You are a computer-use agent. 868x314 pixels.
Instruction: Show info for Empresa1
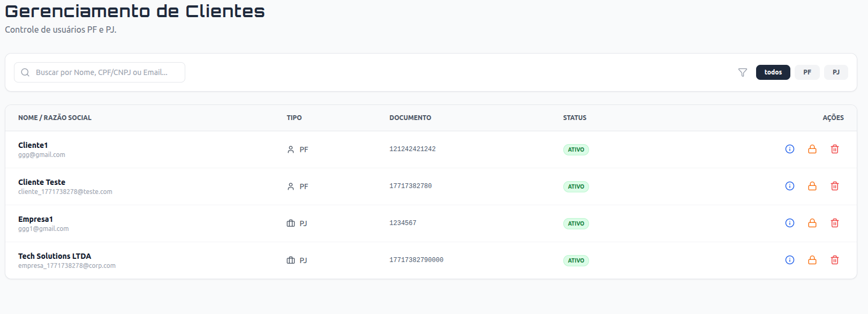[789, 223]
